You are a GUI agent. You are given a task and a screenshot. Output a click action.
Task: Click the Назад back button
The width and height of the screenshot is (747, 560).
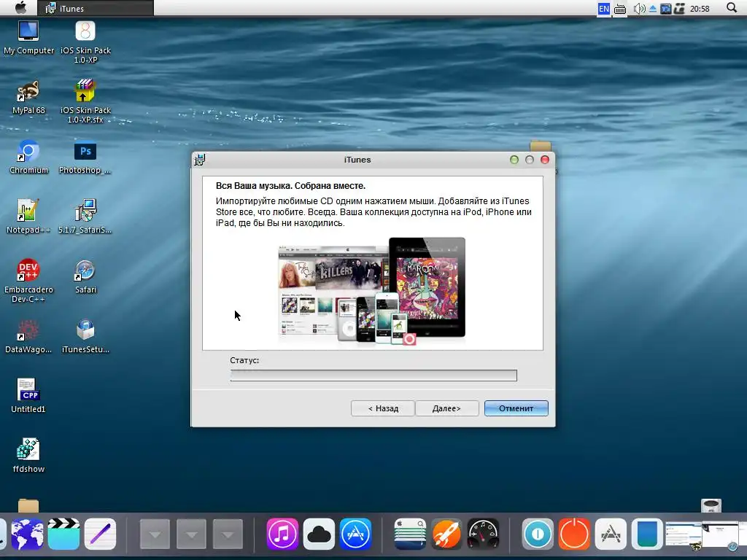382,408
